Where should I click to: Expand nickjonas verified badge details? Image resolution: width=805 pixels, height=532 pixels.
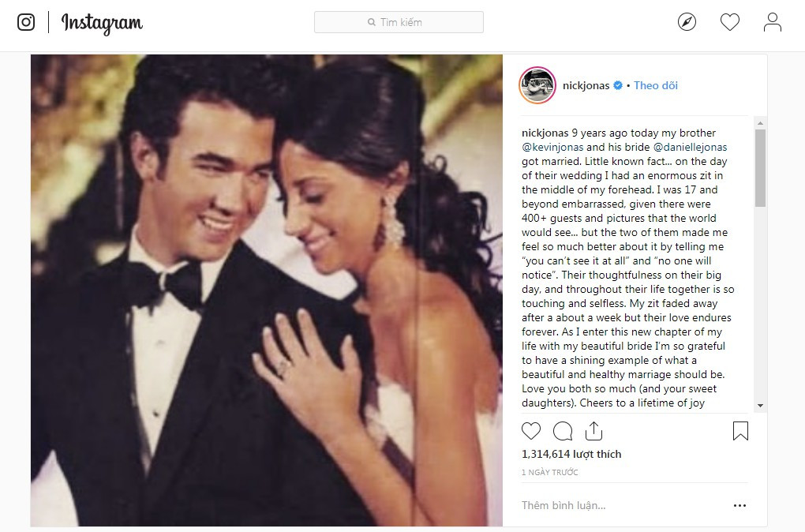coord(616,84)
